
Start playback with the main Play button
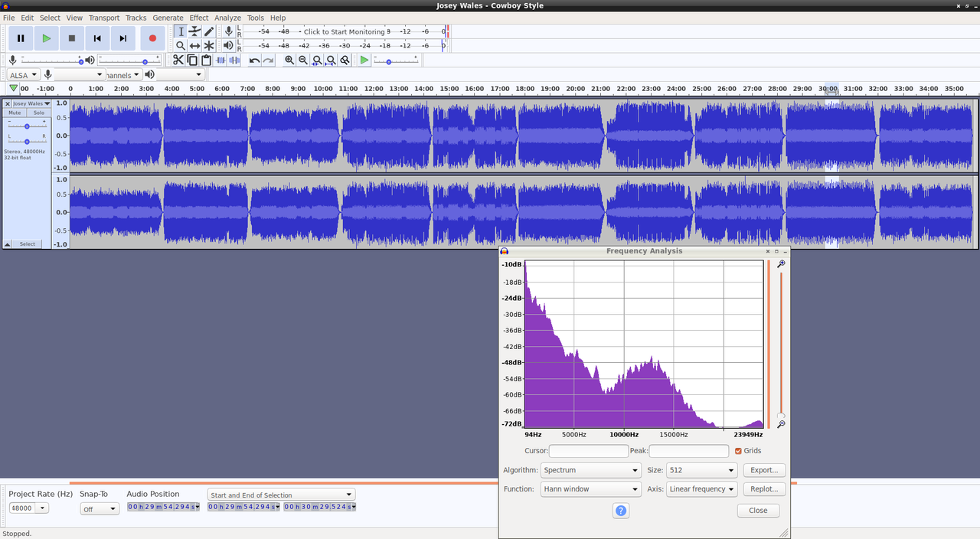click(47, 38)
